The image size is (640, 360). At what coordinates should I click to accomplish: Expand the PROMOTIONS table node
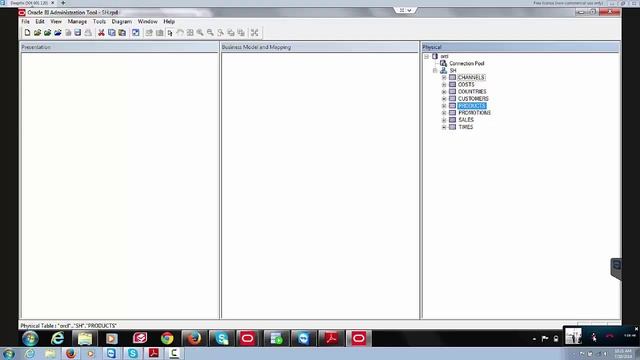pyautogui.click(x=444, y=113)
